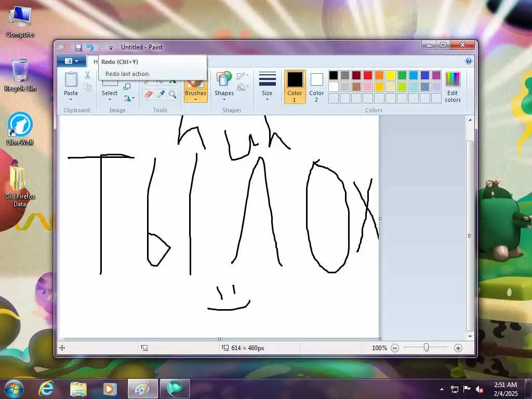Open the Windows Start menu orb
Screen dimensions: 532x399
14,389
